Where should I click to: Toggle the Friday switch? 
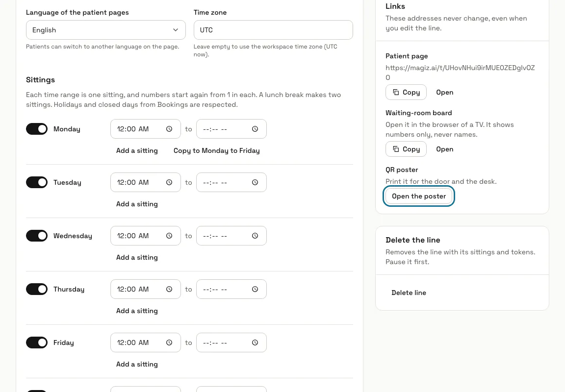point(37,343)
